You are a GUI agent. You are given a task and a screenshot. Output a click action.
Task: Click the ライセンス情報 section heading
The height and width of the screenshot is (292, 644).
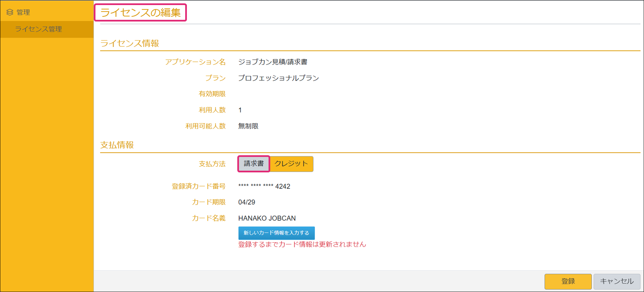click(x=129, y=43)
